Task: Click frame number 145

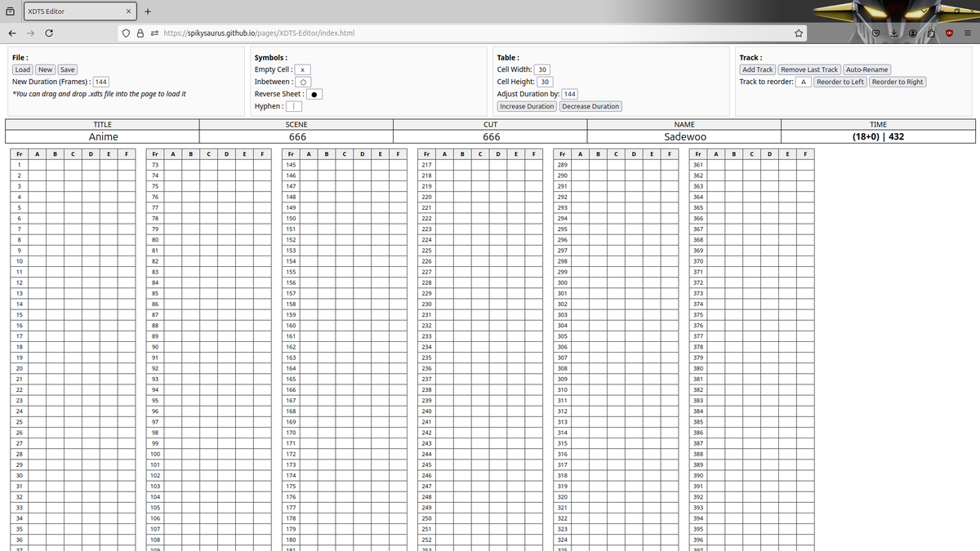Action: (291, 165)
